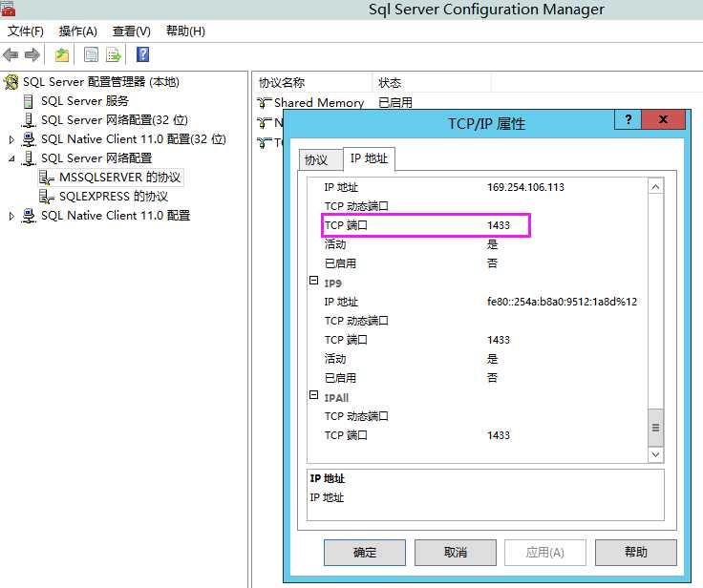Select the IP 地址 tab

[x=369, y=158]
